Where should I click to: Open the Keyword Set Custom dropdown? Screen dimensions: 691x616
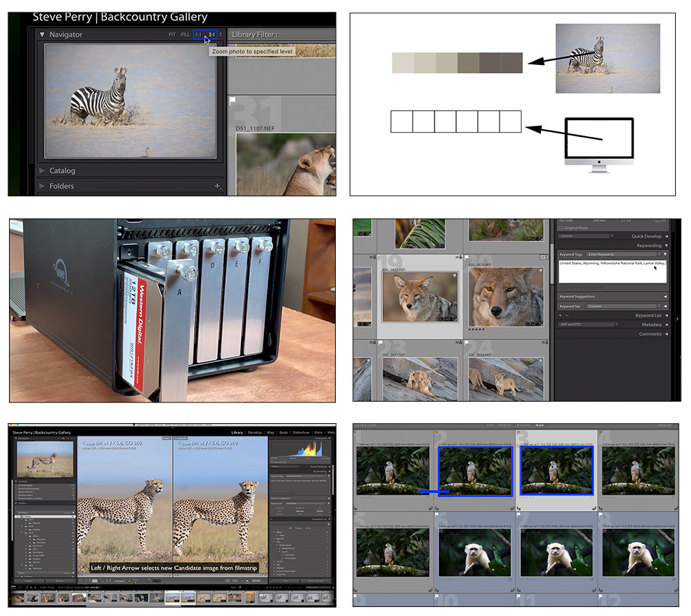point(623,306)
